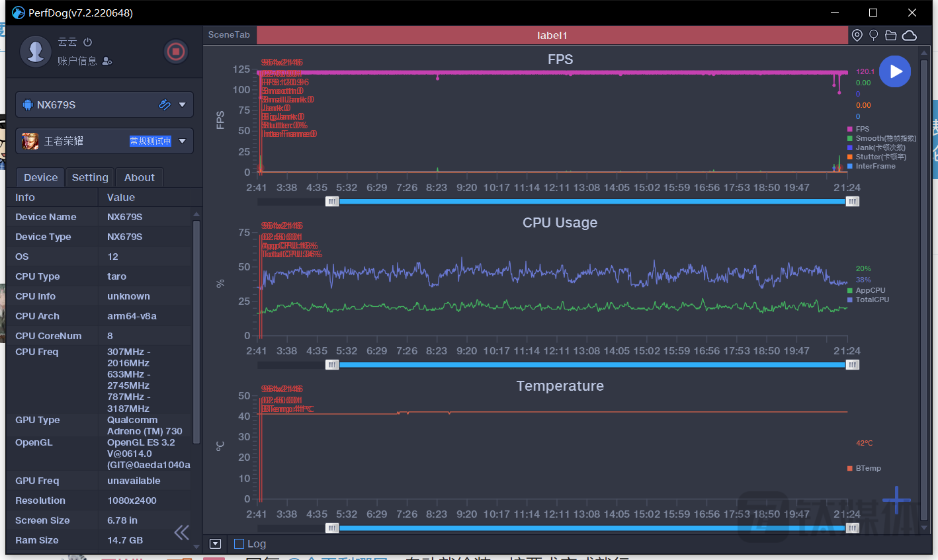Enable the Log checkbox

(239, 544)
